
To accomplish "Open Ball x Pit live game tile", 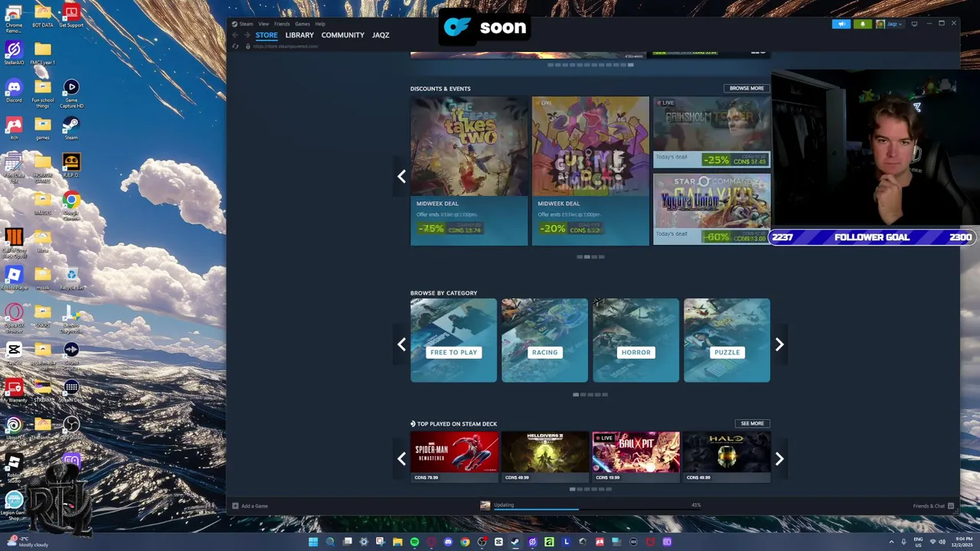I will coord(635,457).
